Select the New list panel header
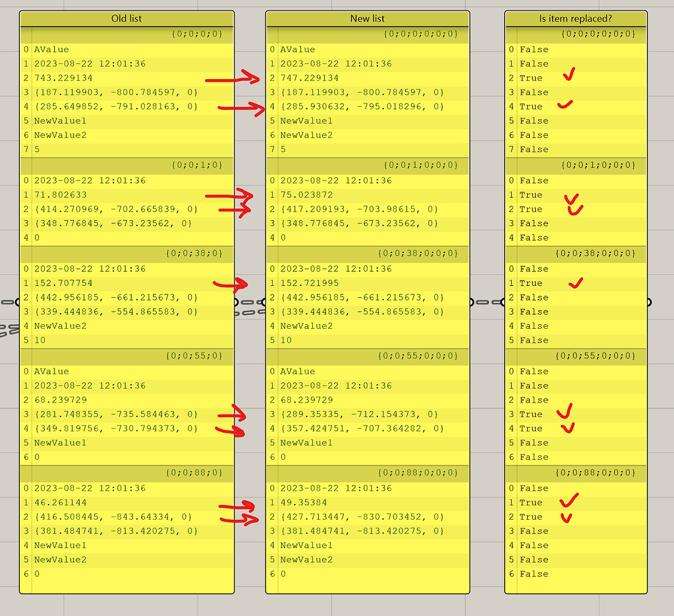Screen dimensions: 674x616 (x=367, y=18)
